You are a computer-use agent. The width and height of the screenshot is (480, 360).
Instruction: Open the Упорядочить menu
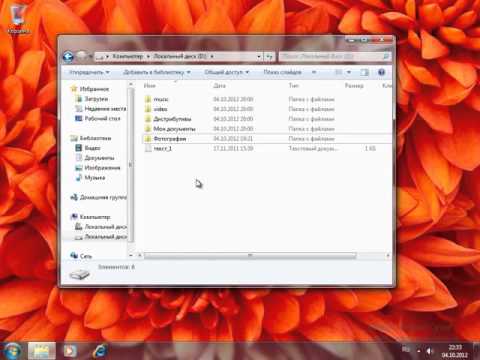[x=89, y=72]
